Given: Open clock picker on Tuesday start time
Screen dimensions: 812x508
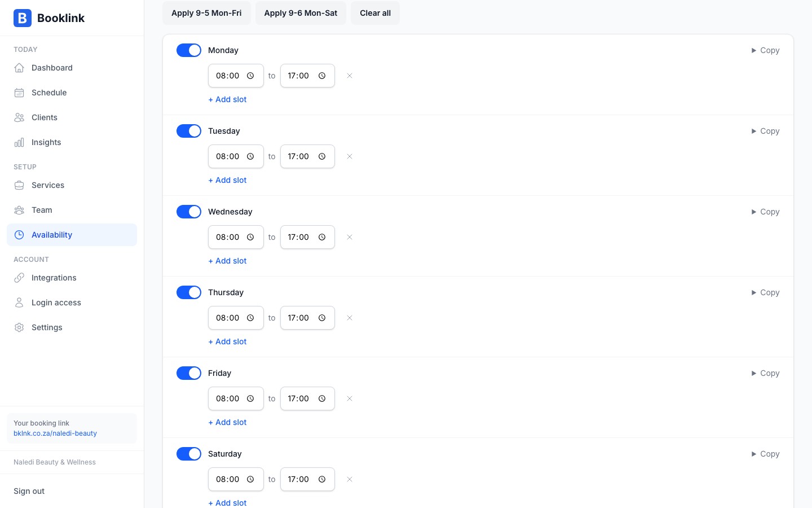Looking at the screenshot, I should (250, 156).
